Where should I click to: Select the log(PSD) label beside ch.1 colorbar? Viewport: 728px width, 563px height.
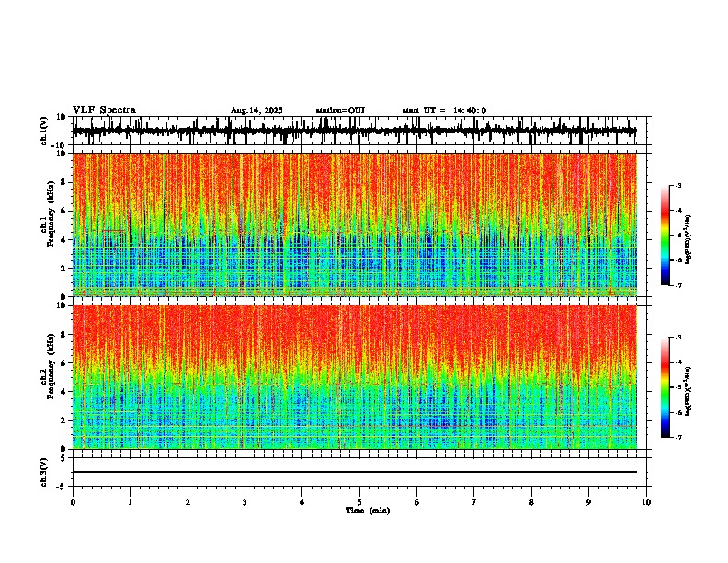coord(688,240)
